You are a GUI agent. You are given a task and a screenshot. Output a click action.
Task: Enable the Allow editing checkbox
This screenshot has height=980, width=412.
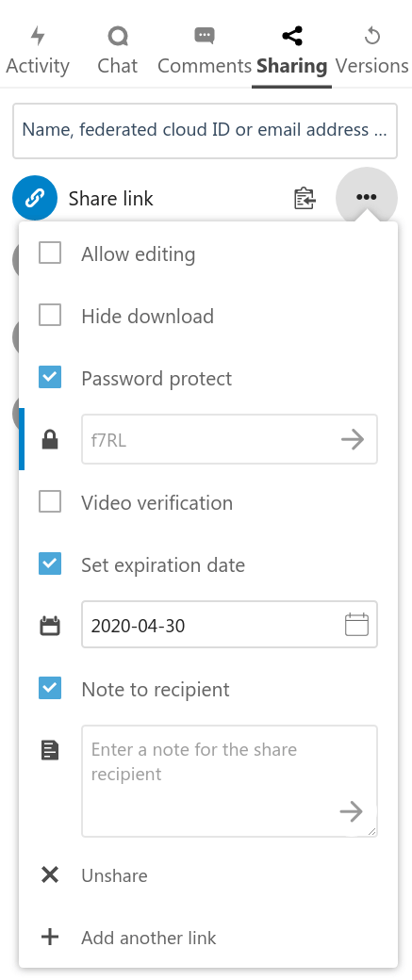50,253
